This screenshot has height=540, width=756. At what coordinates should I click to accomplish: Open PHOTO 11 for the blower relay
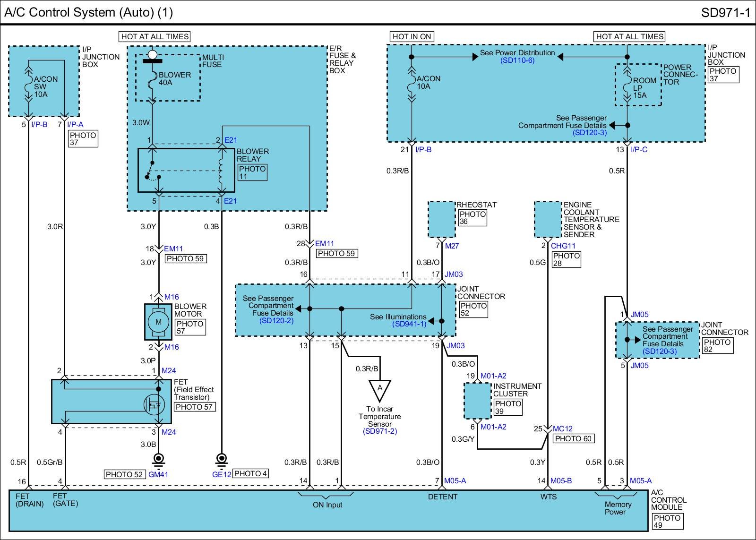[x=252, y=172]
